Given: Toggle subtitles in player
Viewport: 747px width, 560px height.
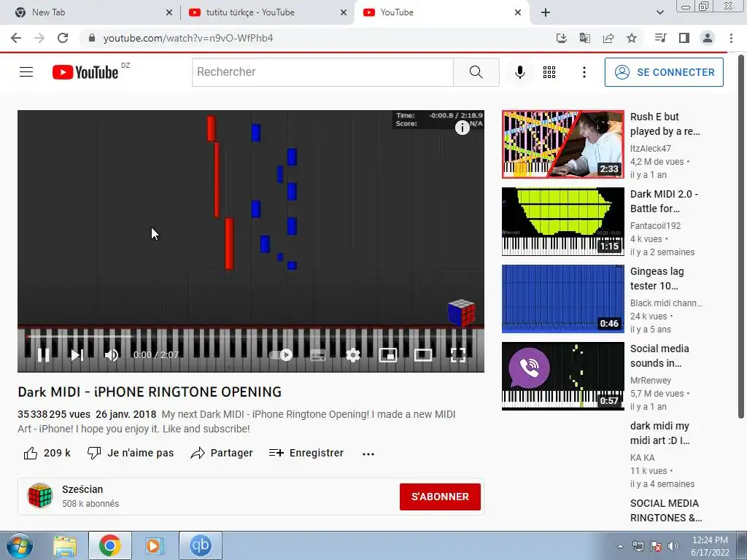Looking at the screenshot, I should [x=318, y=355].
